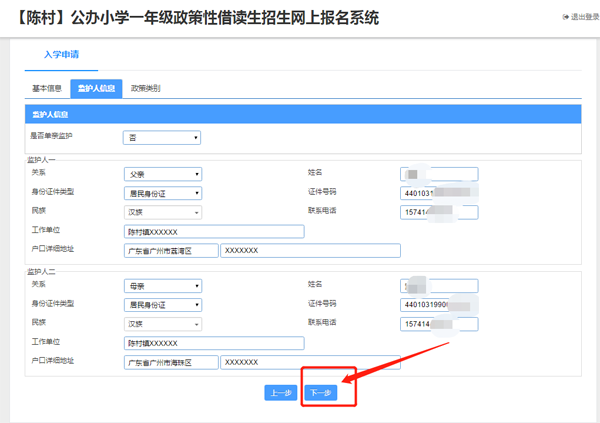Open 身份证件类型 dropdown for 监护人一
This screenshot has height=423, width=600.
coord(163,193)
